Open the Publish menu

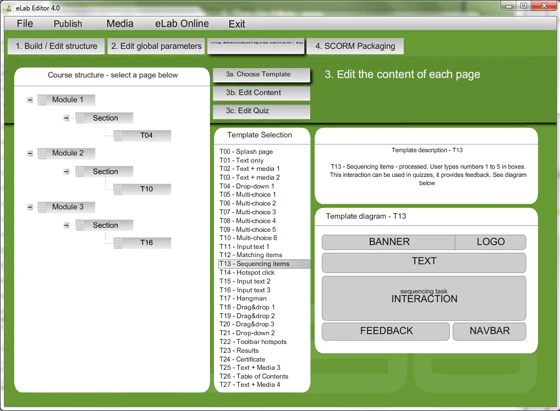[x=68, y=24]
